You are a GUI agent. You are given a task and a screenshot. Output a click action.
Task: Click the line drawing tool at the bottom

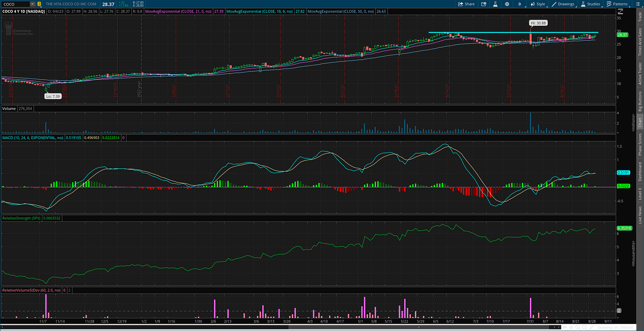pos(591,327)
